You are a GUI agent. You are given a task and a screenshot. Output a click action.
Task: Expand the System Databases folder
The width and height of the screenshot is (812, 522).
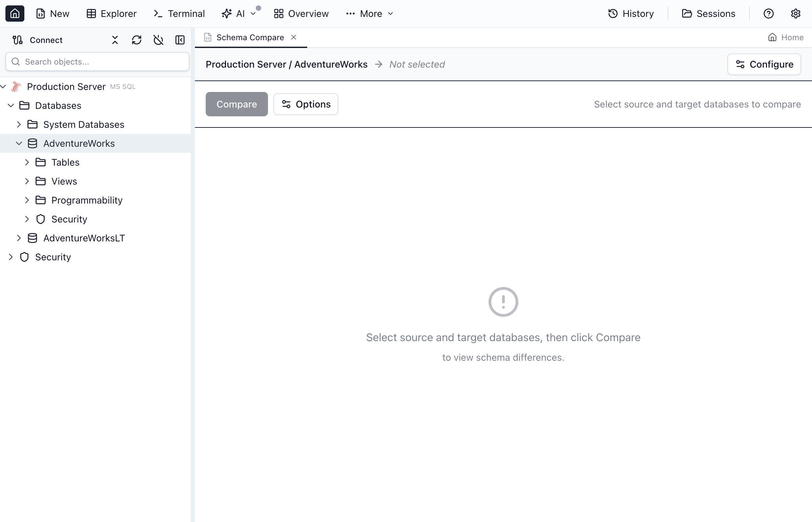19,124
